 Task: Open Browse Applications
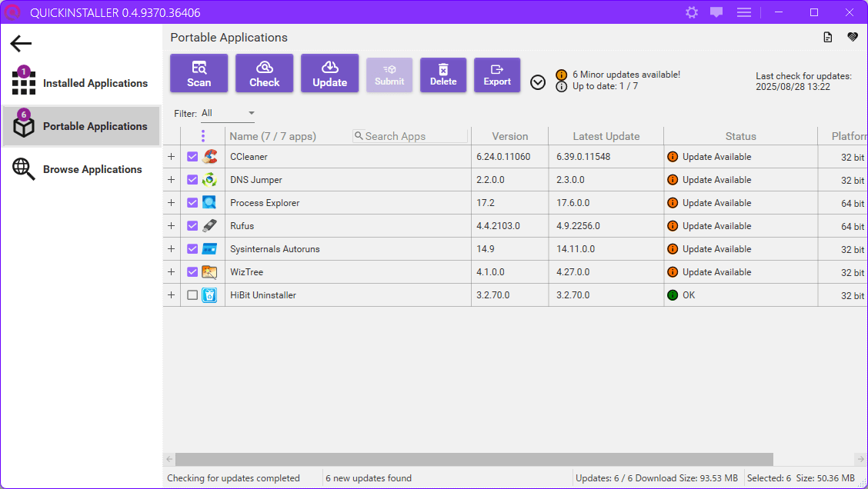pos(82,168)
